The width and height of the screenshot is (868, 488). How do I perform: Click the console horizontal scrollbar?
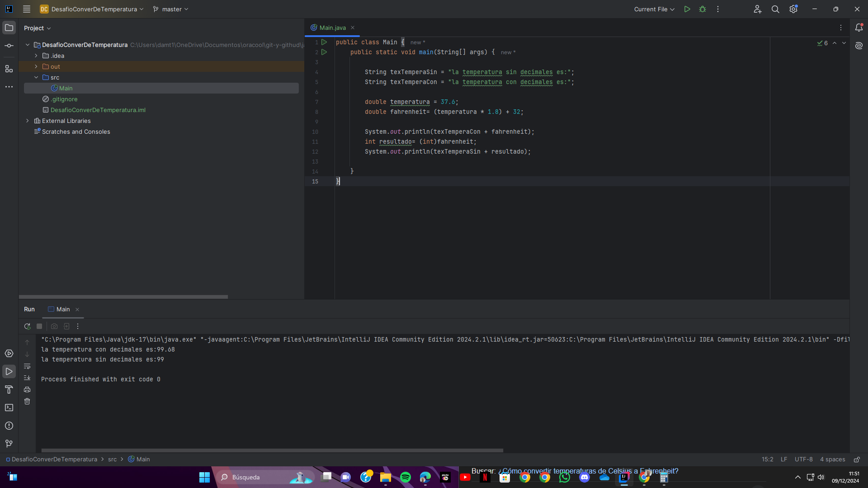point(272,450)
